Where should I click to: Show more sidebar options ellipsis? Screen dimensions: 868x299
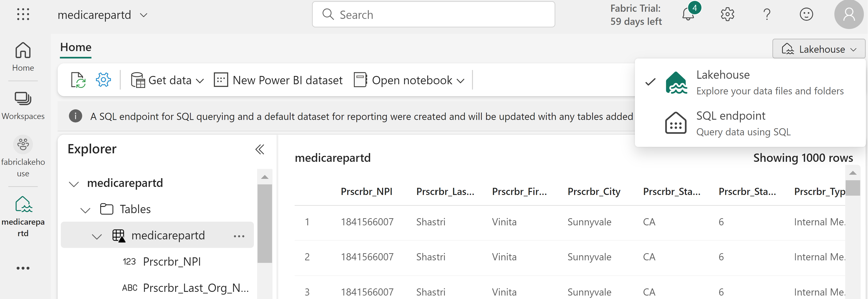23,268
